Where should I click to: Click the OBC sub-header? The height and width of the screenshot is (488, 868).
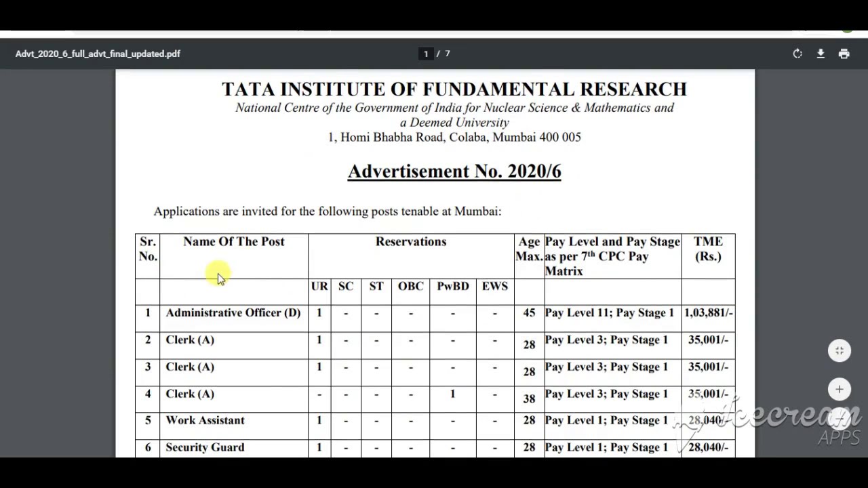pos(410,286)
